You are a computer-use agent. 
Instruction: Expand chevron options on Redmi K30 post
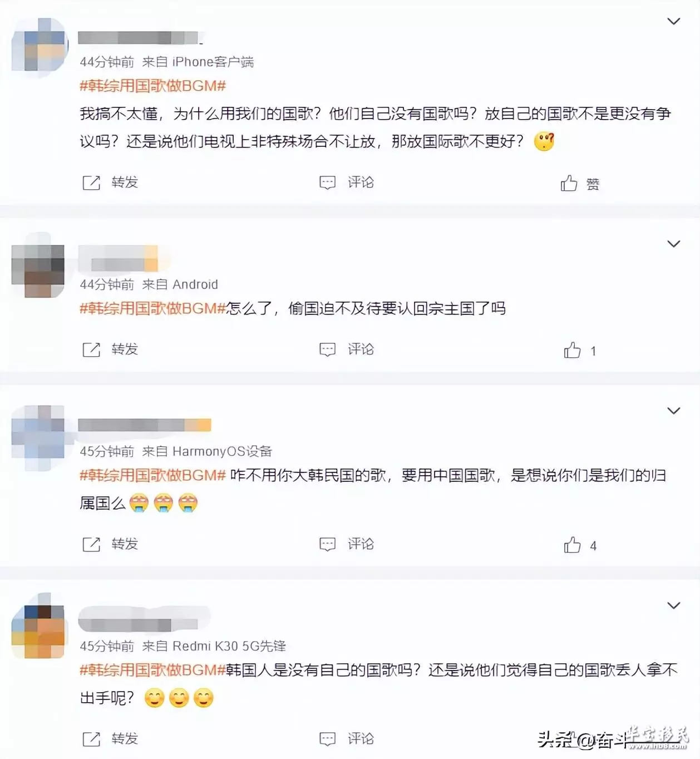coord(673,605)
